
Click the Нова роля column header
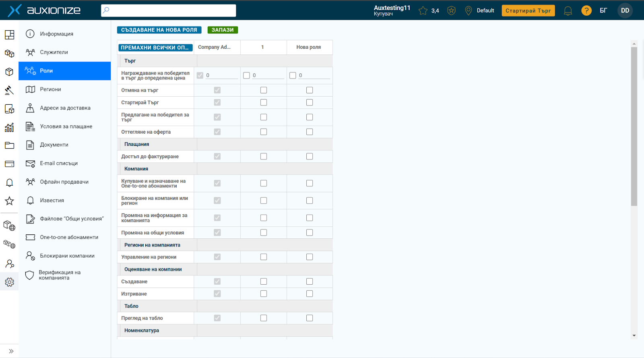(309, 47)
